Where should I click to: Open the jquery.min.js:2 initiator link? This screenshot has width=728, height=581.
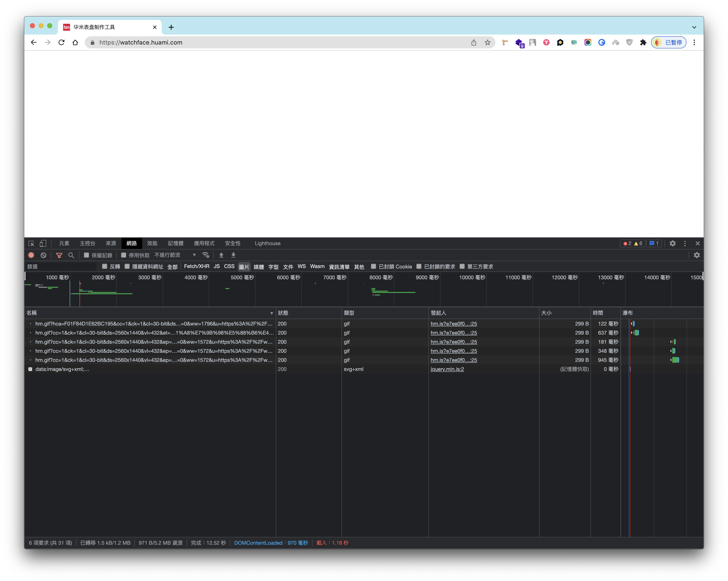tap(447, 369)
